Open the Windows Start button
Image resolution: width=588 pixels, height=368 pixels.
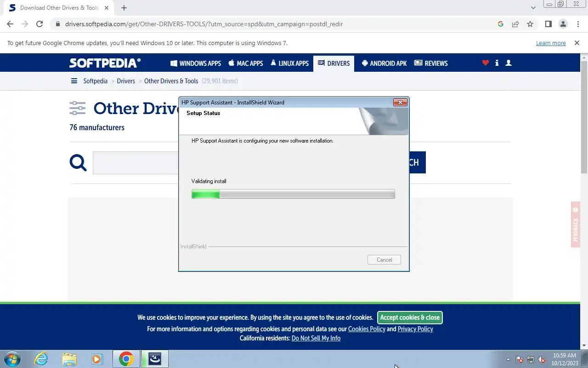pyautogui.click(x=11, y=359)
